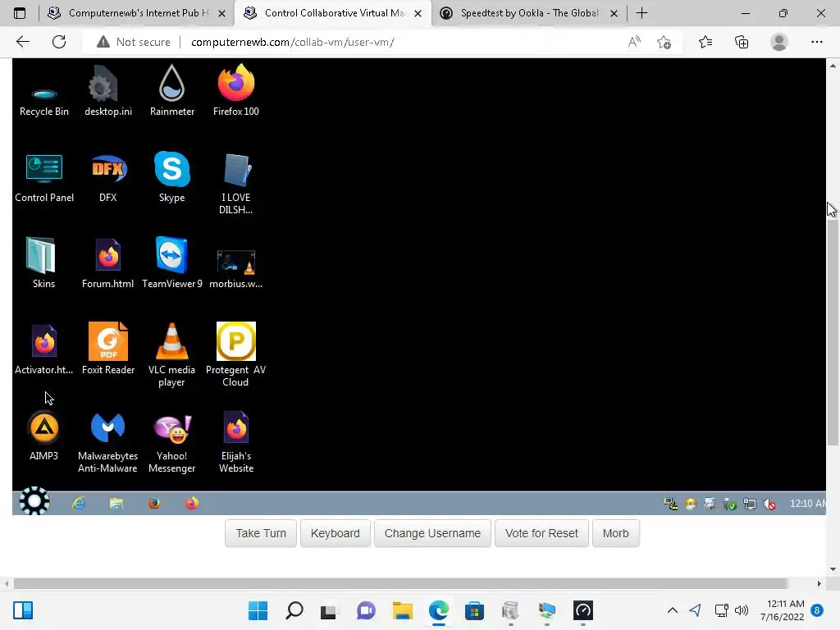Click the vertical page scrollbar thumb
The width and height of the screenshot is (840, 630).
click(833, 332)
